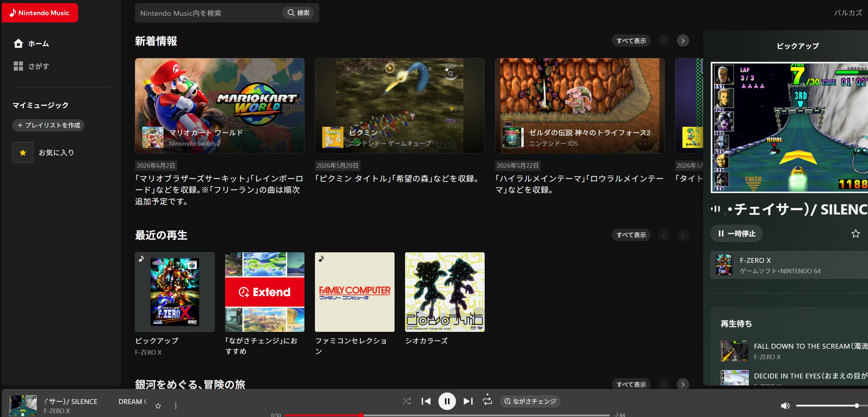The image size is (868, 417).
Task: Open the partially visible Yoshi news card
Action: coord(689,106)
